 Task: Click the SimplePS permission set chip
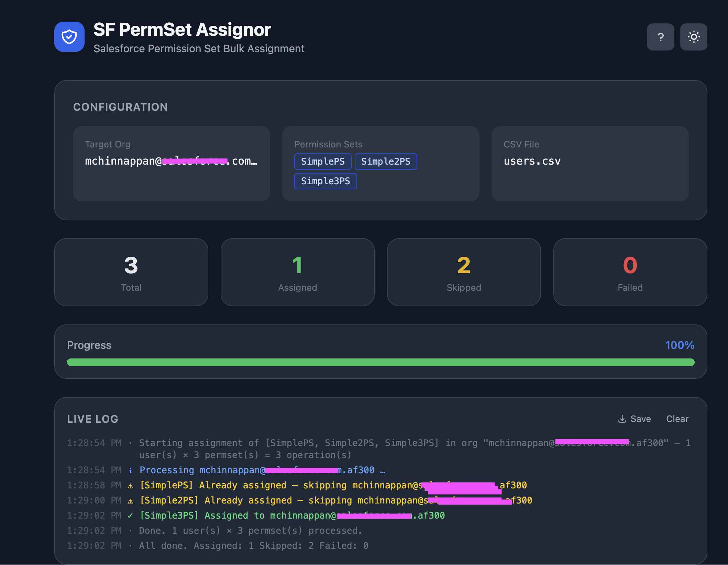tap(323, 162)
